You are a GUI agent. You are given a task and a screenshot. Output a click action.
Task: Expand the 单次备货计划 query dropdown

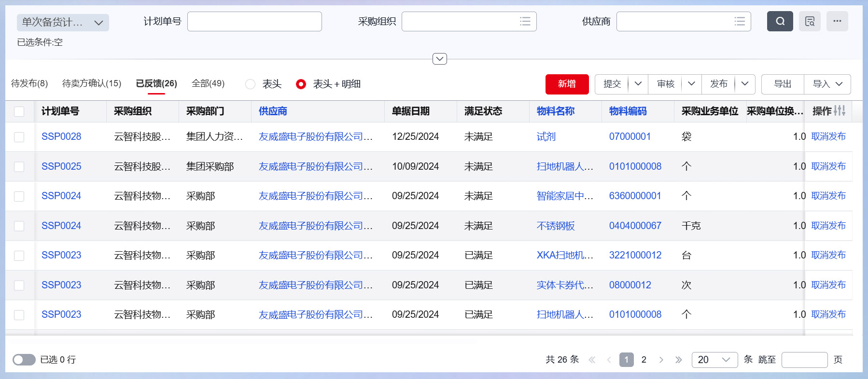tap(63, 23)
